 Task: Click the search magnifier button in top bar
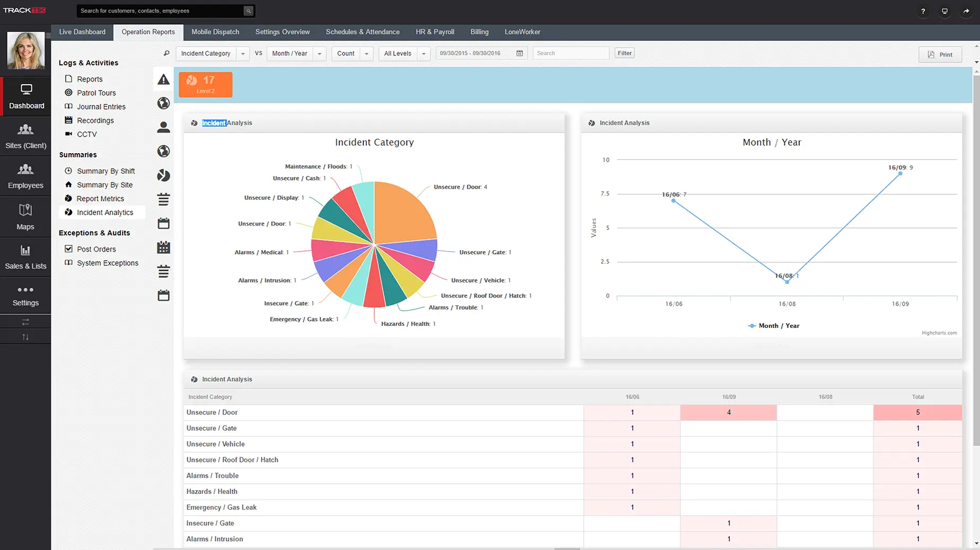tap(248, 11)
